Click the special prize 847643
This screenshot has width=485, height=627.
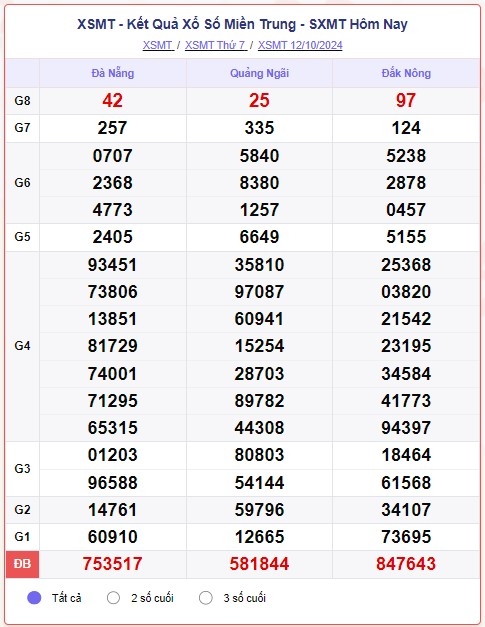tap(406, 564)
